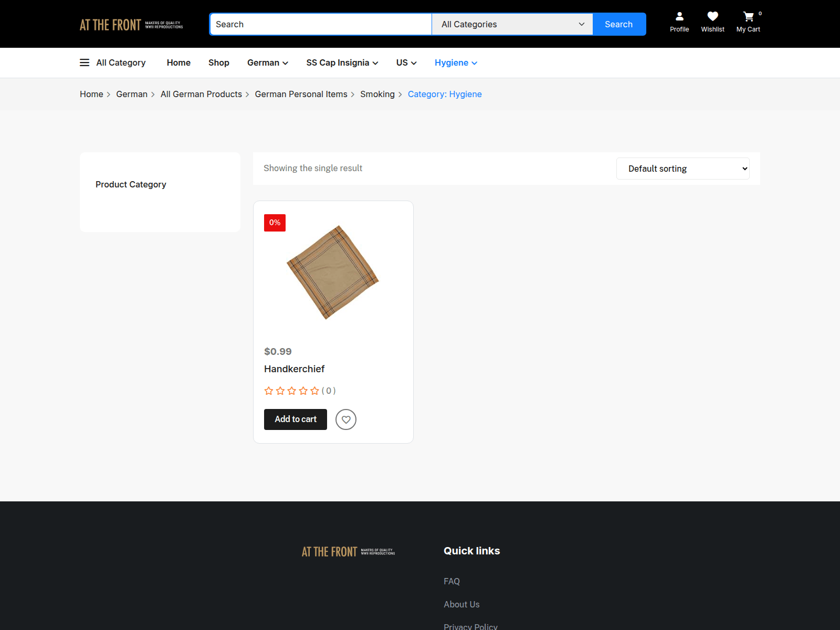This screenshot has width=840, height=630.
Task: Expand the All Categories search dropdown
Action: tap(512, 24)
